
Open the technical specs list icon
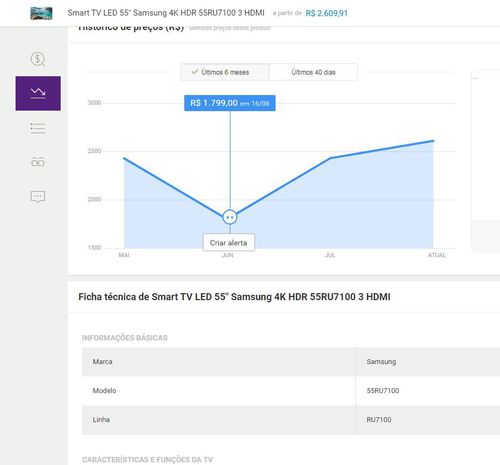click(x=38, y=128)
